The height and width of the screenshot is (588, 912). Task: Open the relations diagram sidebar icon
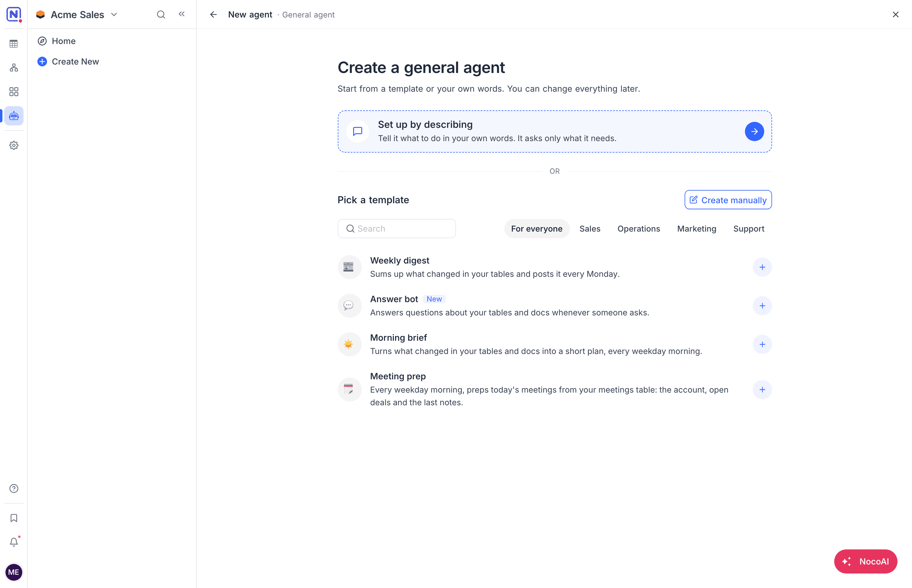pyautogui.click(x=14, y=68)
